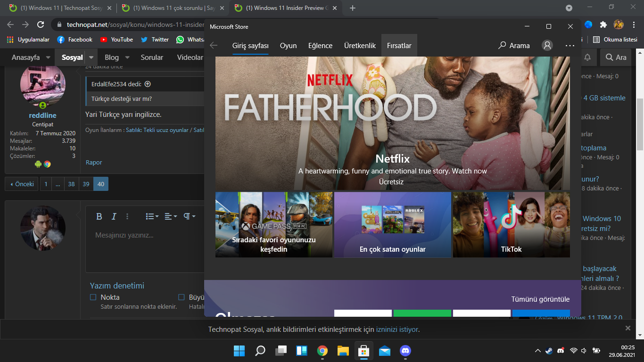Toggle italic formatting in the reply editor

tap(114, 216)
